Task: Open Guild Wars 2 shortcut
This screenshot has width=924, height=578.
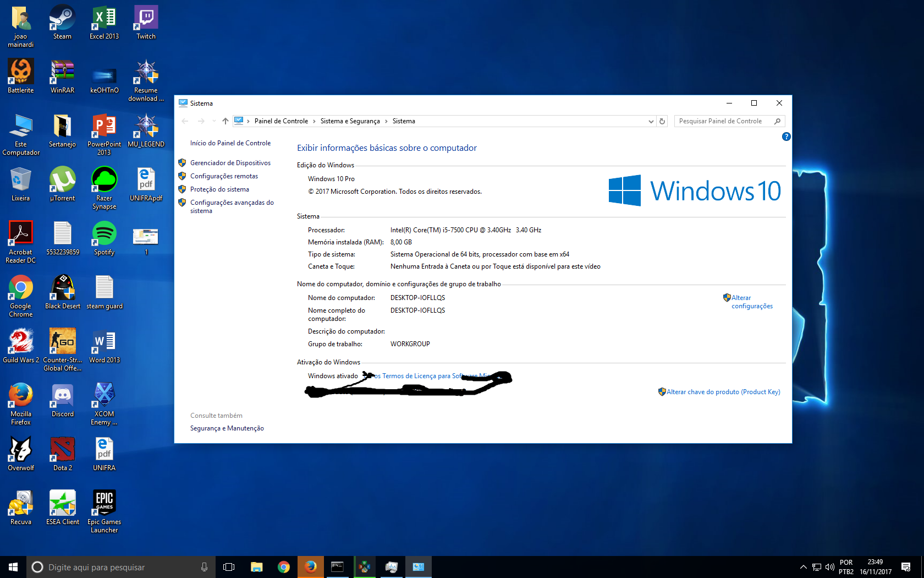Action: click(21, 346)
